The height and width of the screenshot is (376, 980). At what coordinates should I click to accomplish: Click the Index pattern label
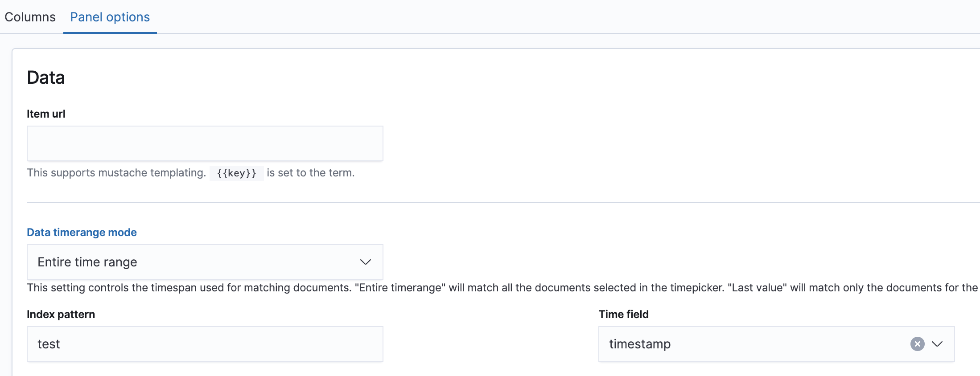(x=61, y=314)
